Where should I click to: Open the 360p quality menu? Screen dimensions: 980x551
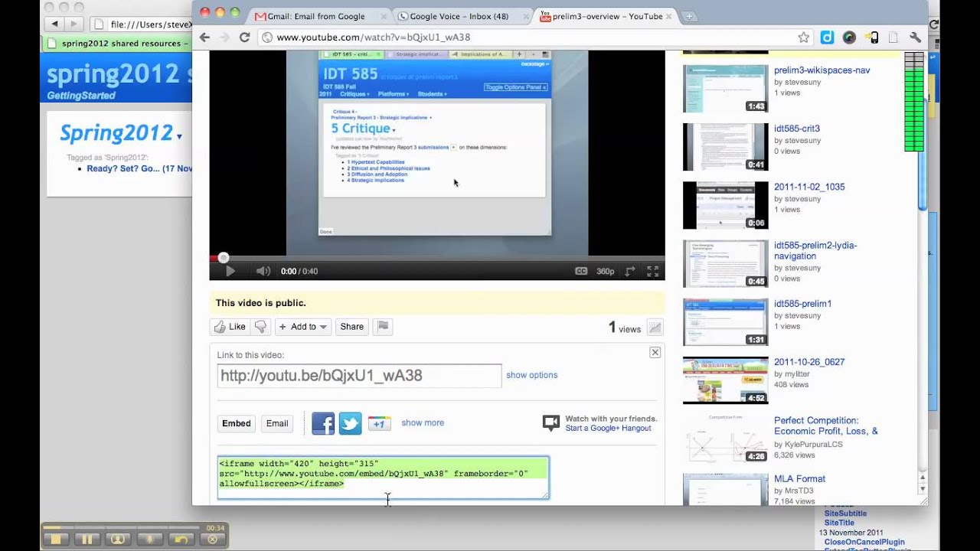[606, 271]
